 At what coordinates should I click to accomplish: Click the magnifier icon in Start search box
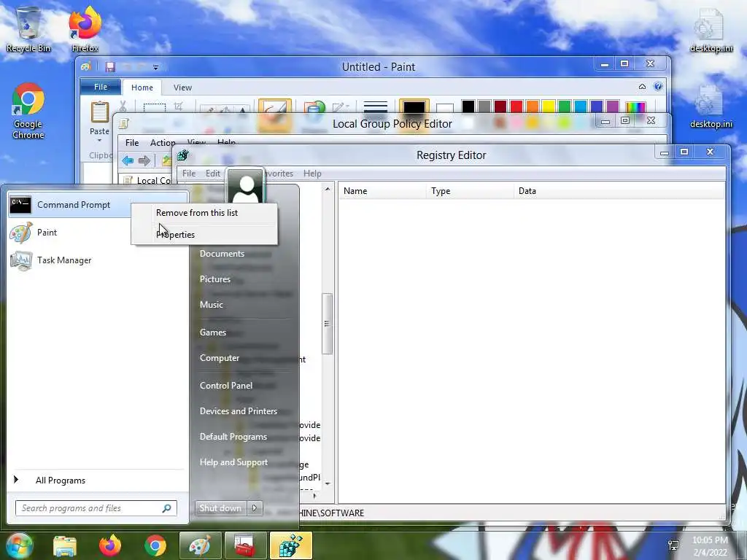pos(166,508)
